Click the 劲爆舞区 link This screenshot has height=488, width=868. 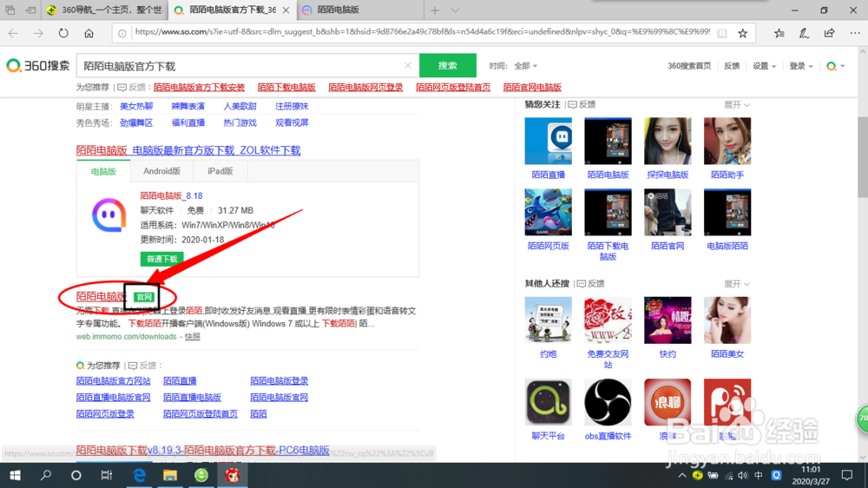[x=136, y=123]
